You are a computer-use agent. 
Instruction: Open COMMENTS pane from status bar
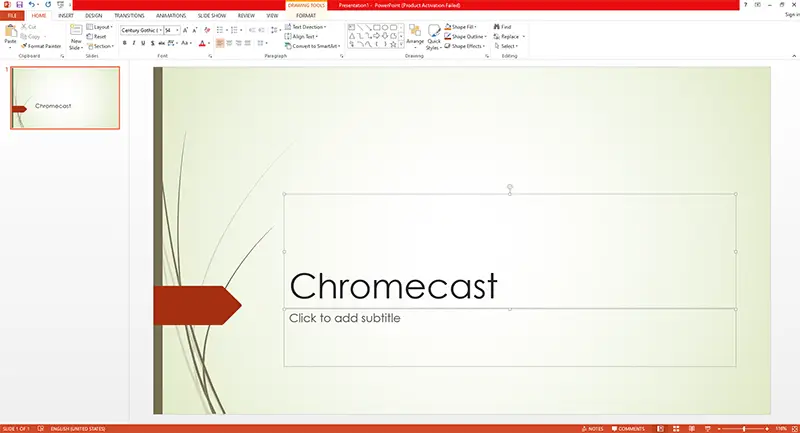628,428
